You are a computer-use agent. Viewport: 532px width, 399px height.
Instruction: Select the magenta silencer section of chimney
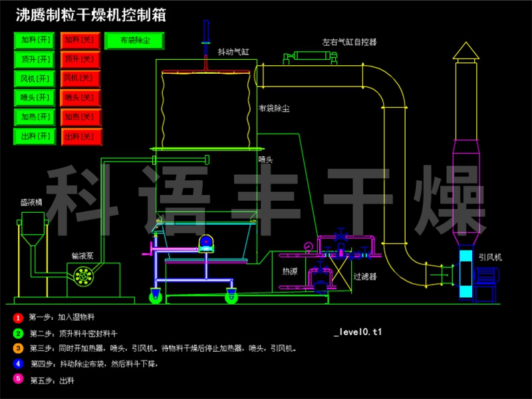[466, 192]
